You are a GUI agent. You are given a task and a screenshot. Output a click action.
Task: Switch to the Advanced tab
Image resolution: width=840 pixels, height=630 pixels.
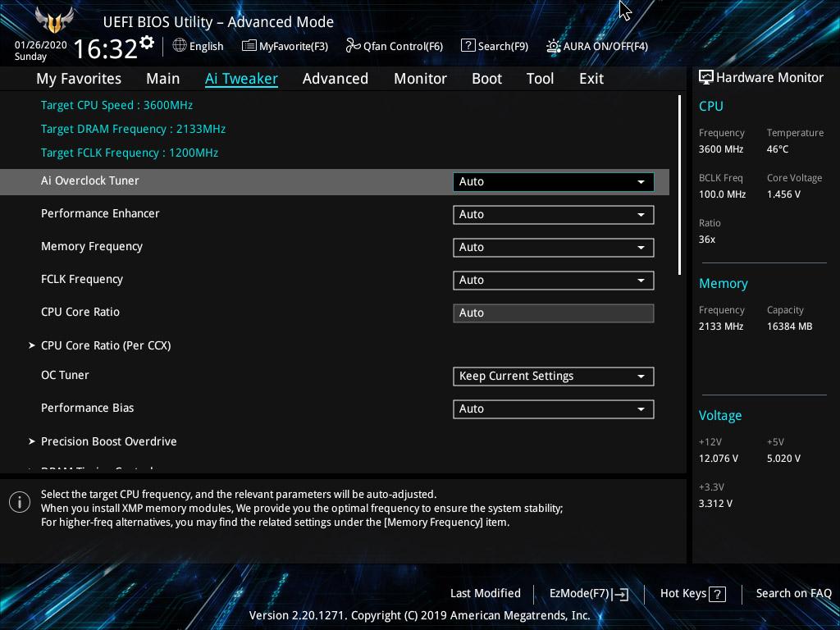click(336, 79)
